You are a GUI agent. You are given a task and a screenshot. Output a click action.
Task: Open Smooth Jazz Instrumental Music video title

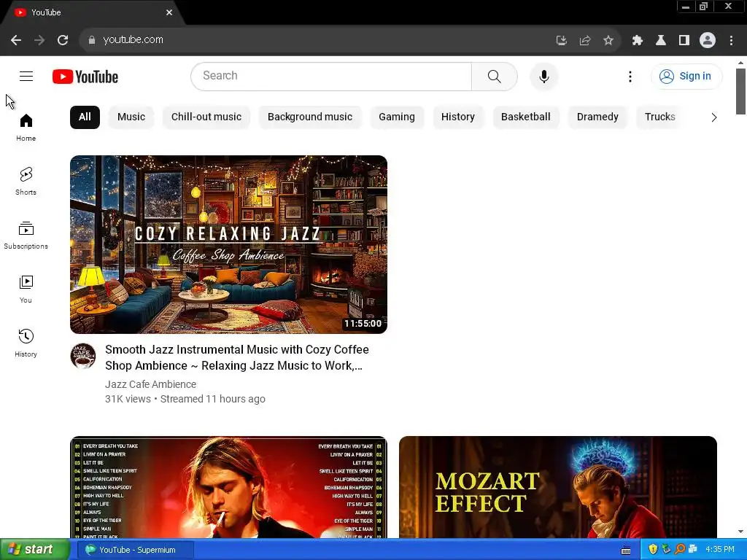click(x=237, y=357)
